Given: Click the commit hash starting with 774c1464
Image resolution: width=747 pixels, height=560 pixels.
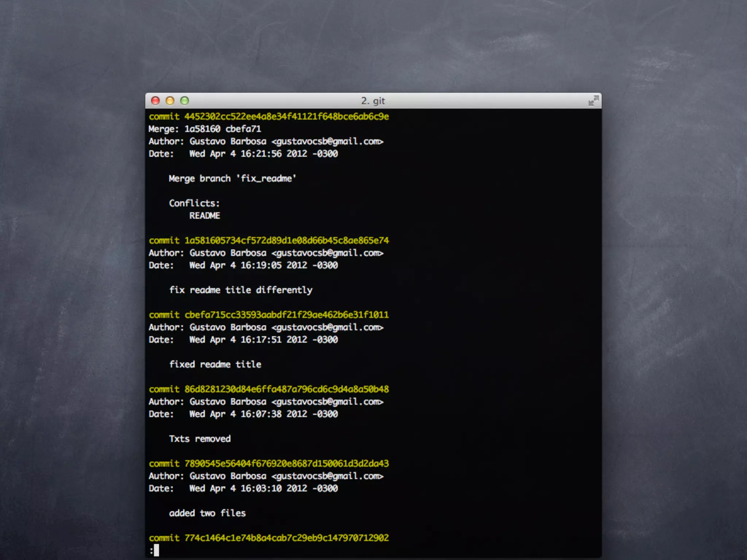Looking at the screenshot, I should [286, 538].
